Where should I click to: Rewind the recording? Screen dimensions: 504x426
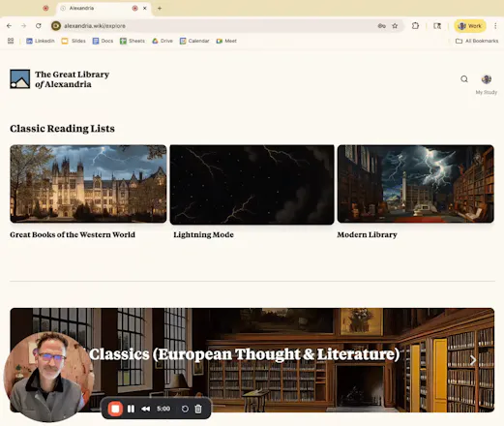pyautogui.click(x=146, y=409)
